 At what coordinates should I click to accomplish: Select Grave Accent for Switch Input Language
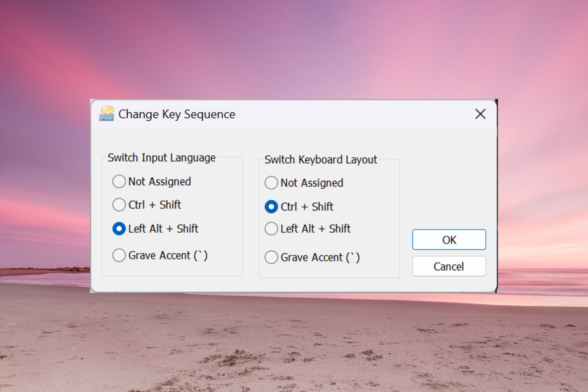click(x=119, y=255)
